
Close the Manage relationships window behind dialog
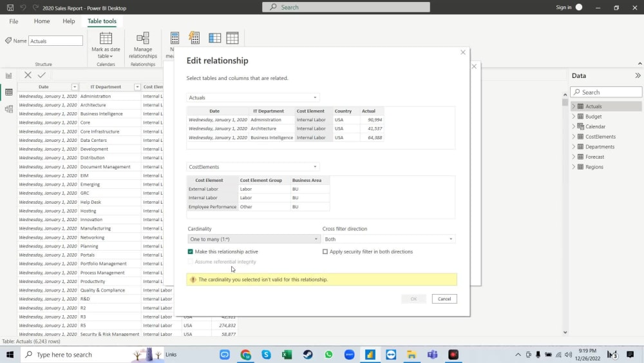474,66
